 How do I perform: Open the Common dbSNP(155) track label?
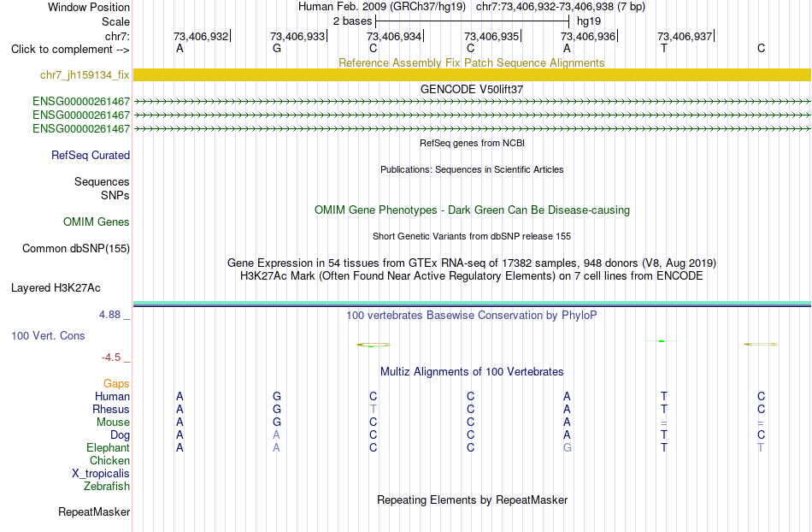[76, 248]
